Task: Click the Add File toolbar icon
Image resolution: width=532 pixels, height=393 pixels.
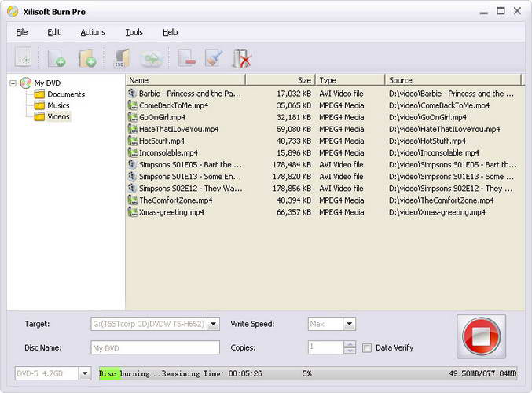Action: (x=56, y=58)
